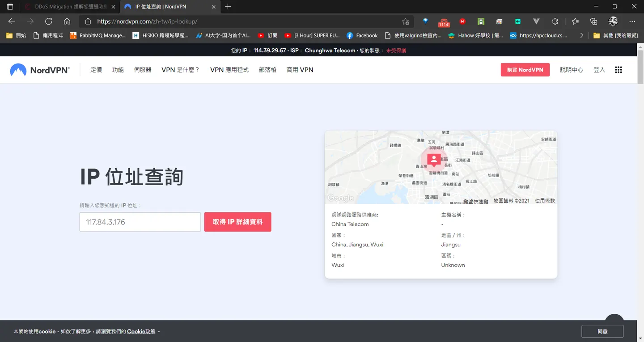
Task: Open browser Settings and more menu
Action: 632,21
